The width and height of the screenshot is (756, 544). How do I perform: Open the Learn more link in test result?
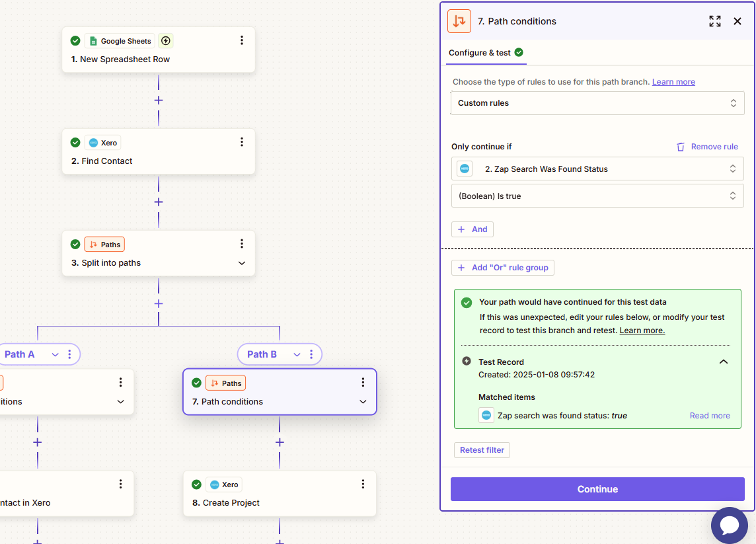(x=642, y=330)
